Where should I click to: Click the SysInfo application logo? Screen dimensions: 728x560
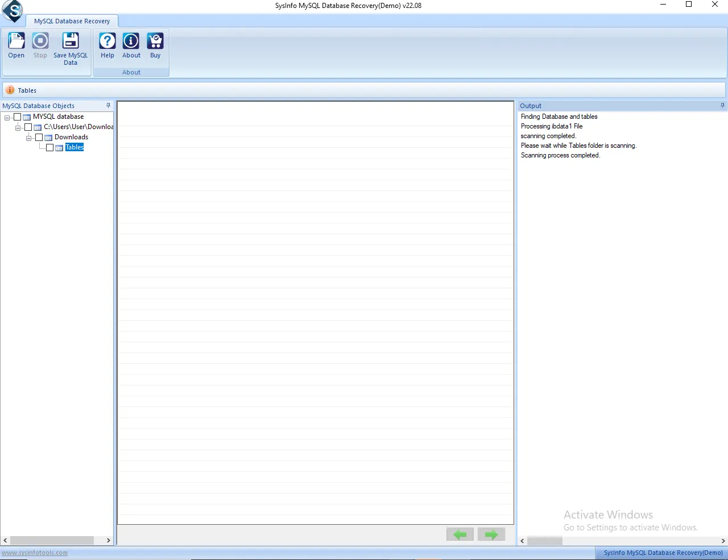click(x=13, y=11)
